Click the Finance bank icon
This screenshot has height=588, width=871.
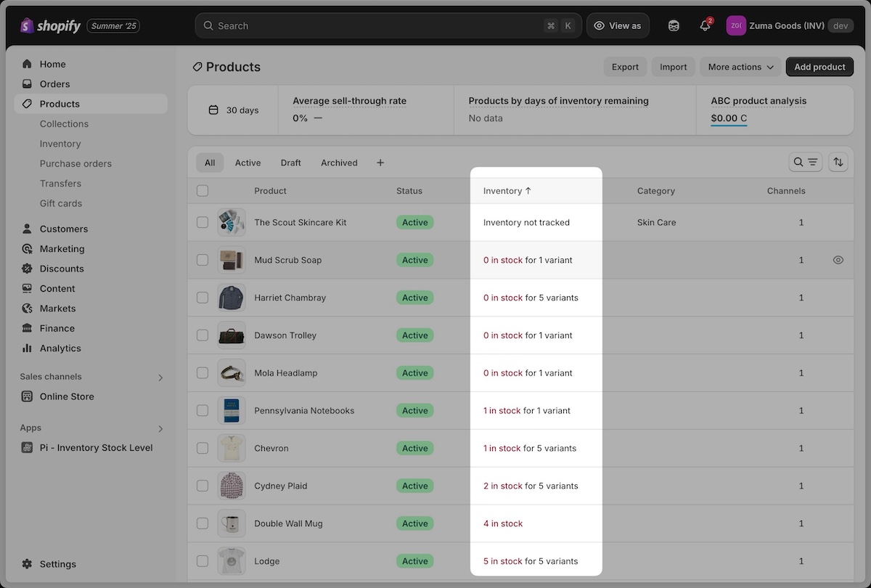pos(27,328)
